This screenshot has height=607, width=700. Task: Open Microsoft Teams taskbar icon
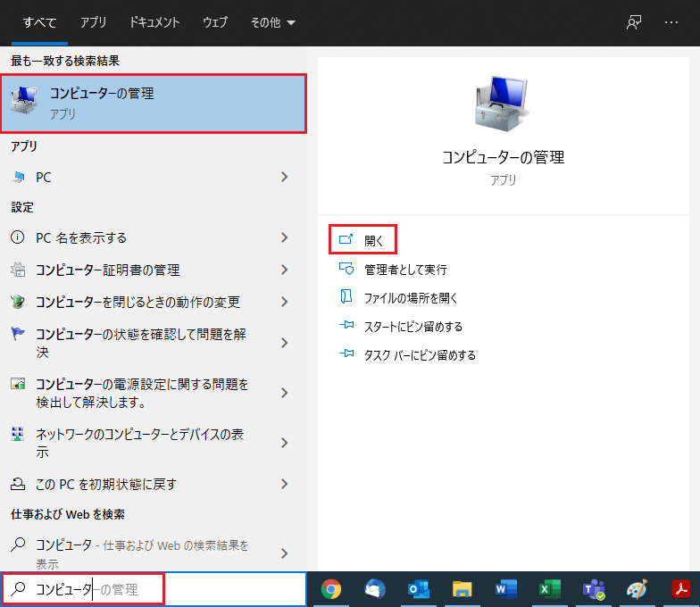click(x=593, y=589)
